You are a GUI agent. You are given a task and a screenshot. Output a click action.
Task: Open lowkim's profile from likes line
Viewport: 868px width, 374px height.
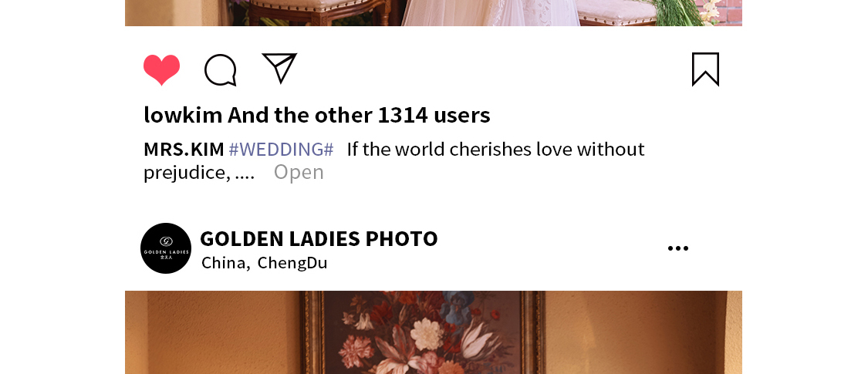click(183, 115)
